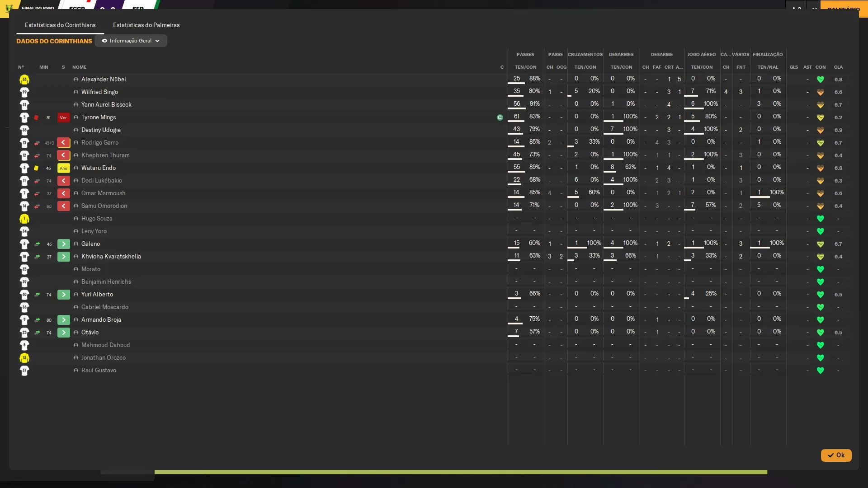Click the captain badge on Tyrone Mings row
This screenshot has height=488, width=868.
click(500, 117)
